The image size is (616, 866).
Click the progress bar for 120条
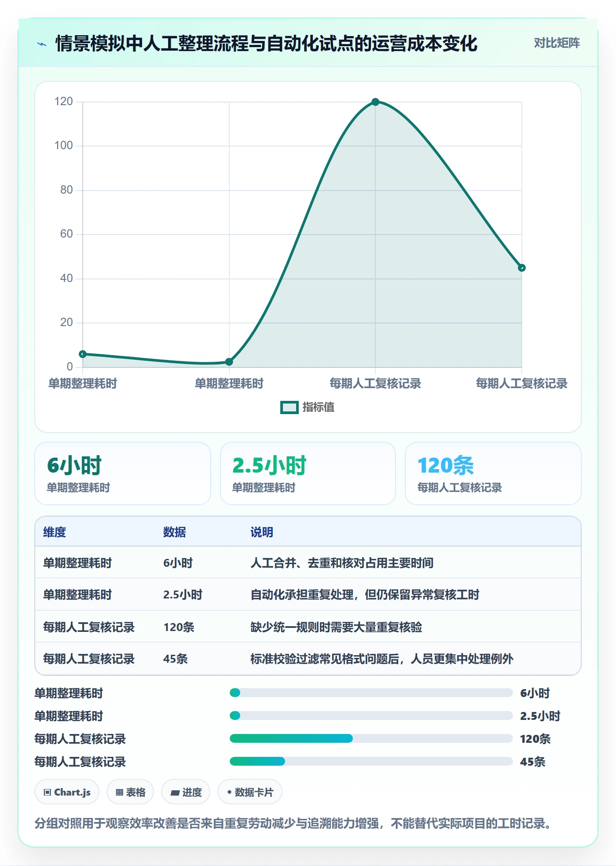(x=371, y=738)
